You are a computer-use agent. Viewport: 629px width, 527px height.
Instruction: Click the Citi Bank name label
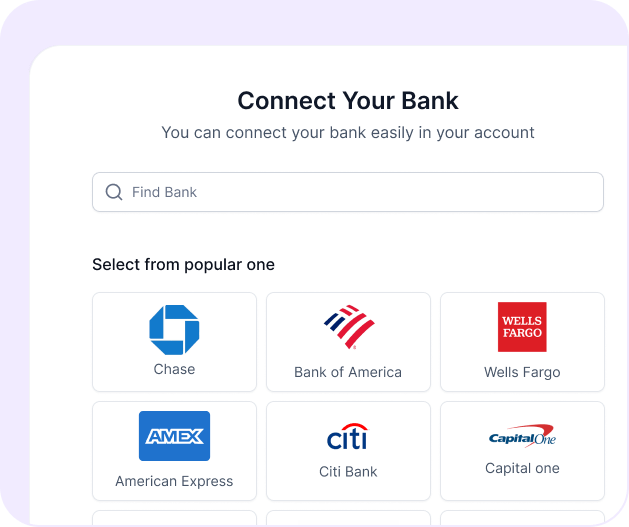(348, 472)
